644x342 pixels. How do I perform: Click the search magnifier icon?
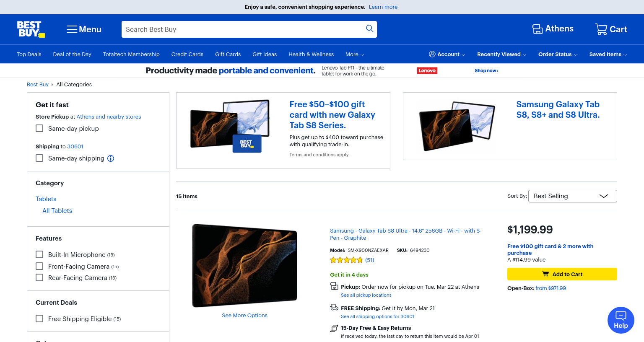pos(369,28)
